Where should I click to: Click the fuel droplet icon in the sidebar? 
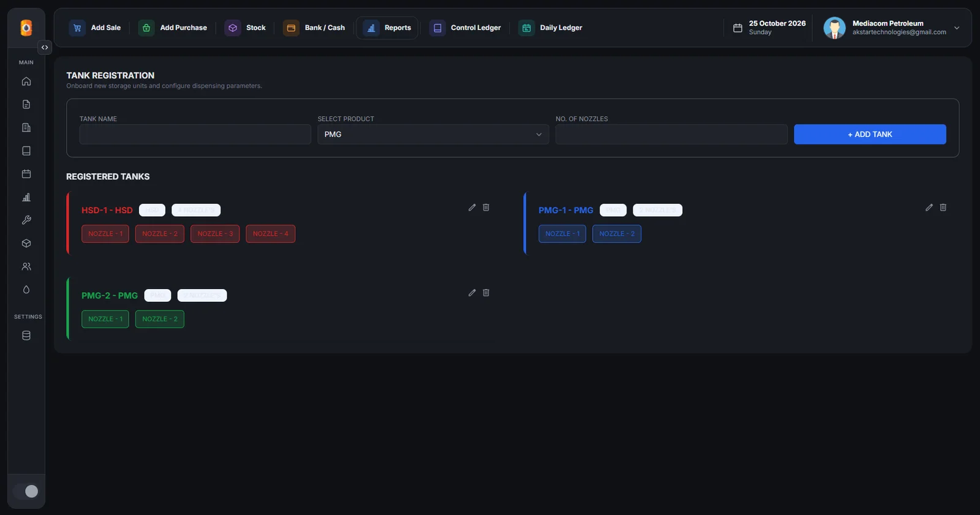(26, 290)
